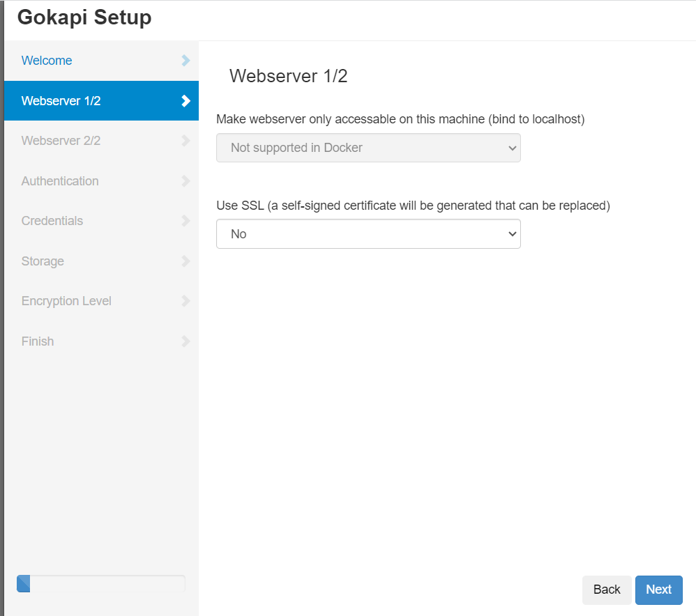Open the Finish step

pos(101,341)
